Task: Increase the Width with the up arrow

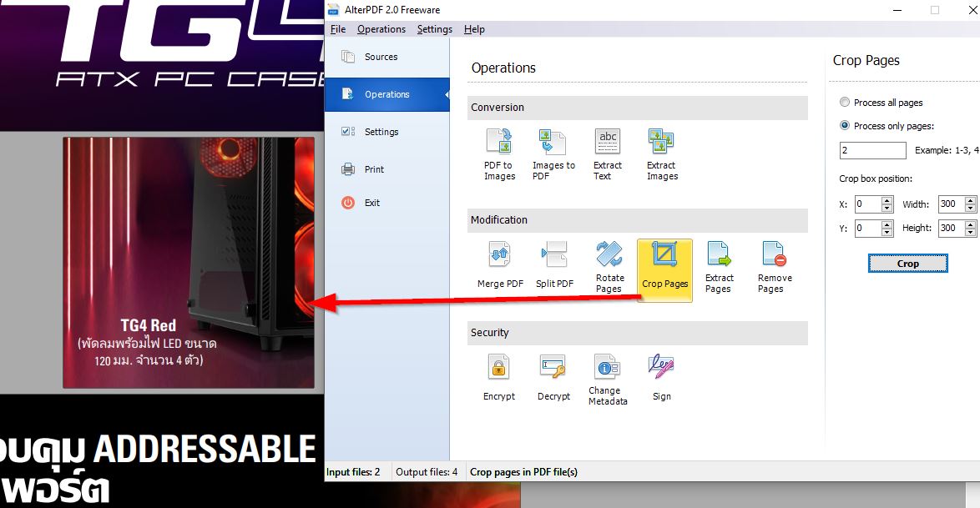Action: (x=970, y=200)
